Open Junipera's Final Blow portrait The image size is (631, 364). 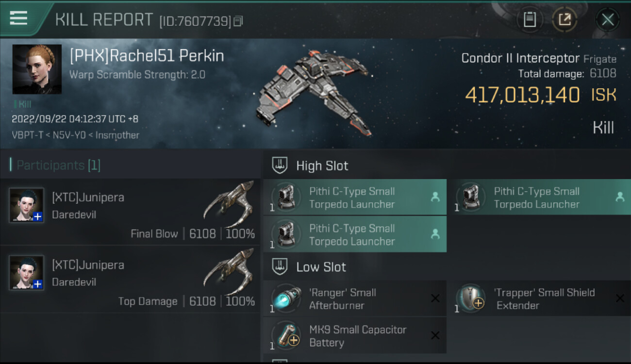pos(26,205)
